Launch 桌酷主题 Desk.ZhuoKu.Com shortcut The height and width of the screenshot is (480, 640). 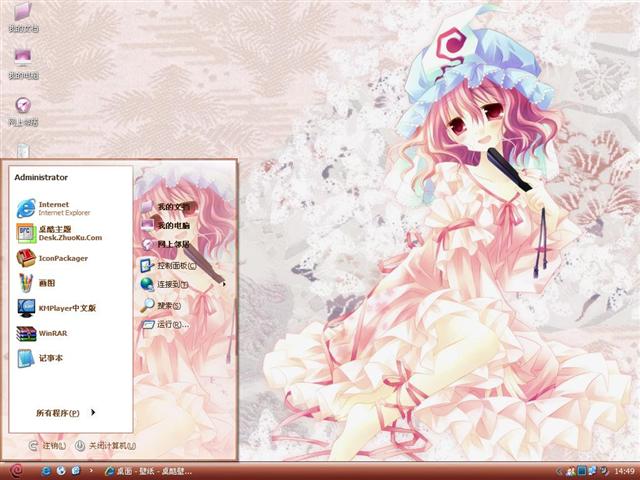60,233
